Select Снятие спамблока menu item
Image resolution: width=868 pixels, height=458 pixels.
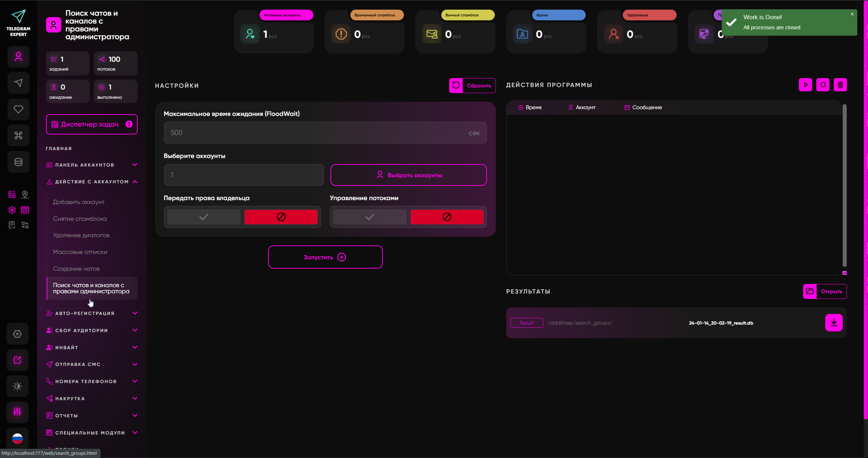[80, 219]
